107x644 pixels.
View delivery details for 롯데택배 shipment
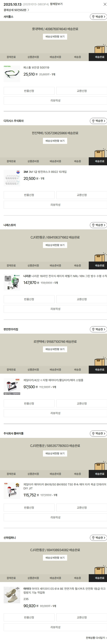point(55,37)
